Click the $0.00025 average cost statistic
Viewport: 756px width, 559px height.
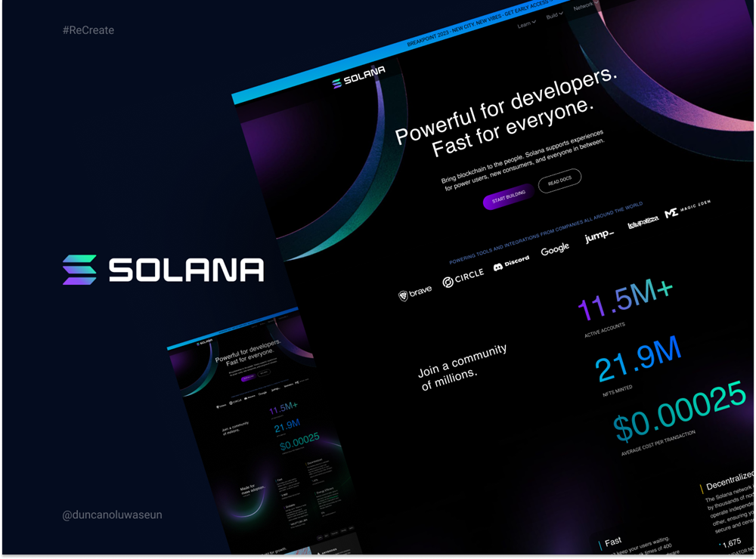[678, 413]
